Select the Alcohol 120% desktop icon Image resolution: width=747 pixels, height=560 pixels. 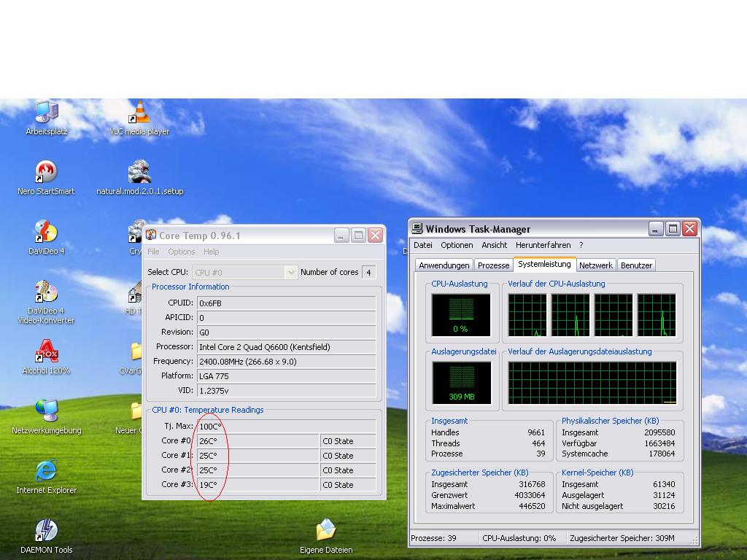46,357
